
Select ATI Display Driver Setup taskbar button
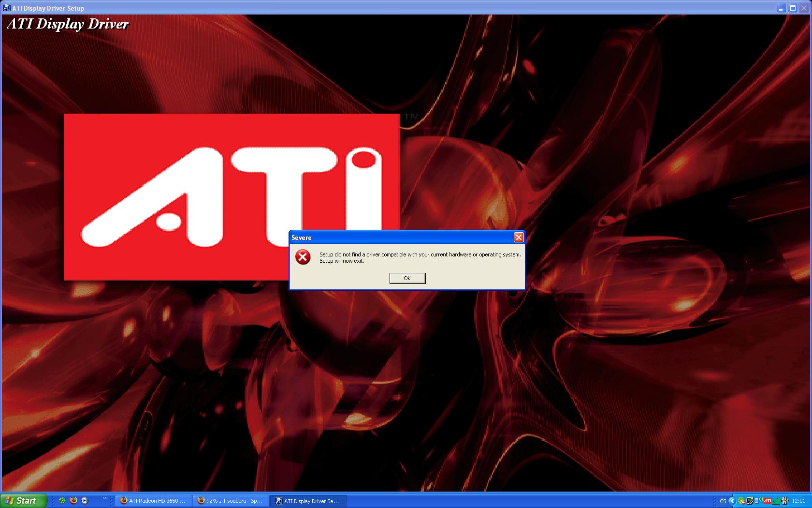click(308, 501)
